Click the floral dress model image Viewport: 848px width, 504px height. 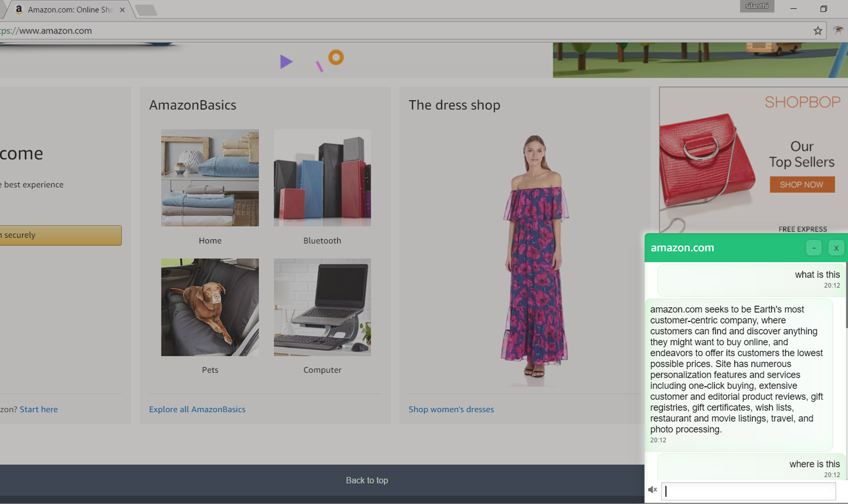(534, 261)
